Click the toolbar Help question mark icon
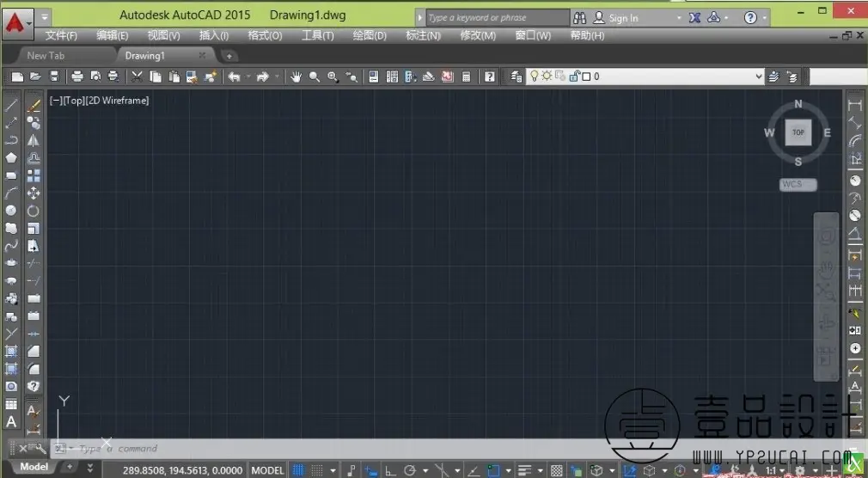This screenshot has width=868, height=478. pos(490,77)
